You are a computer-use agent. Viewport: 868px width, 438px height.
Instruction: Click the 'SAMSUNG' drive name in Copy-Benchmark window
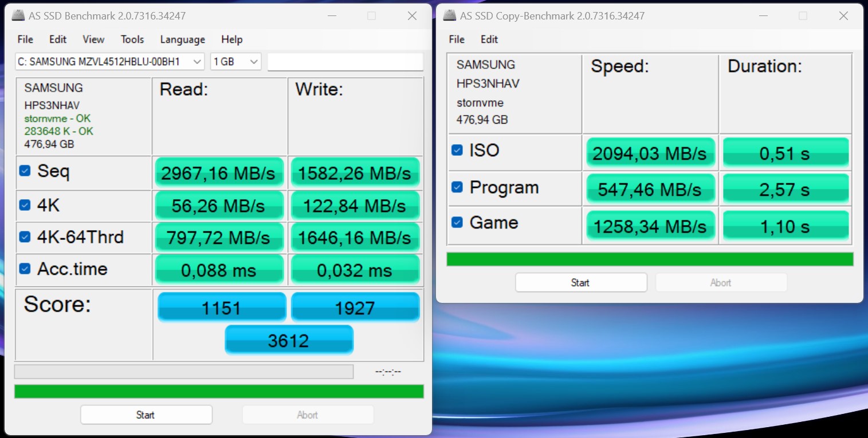click(486, 65)
